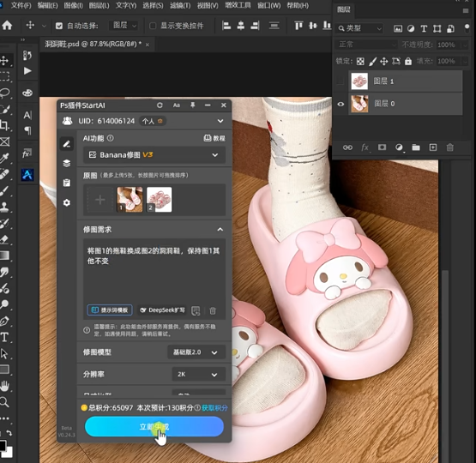Open the 滤镜(T) menu
The width and height of the screenshot is (476, 463).
point(180,5)
